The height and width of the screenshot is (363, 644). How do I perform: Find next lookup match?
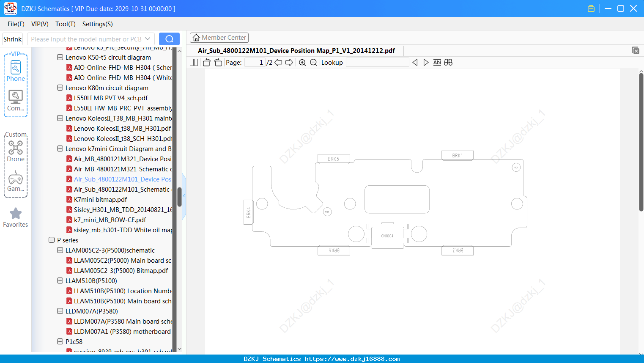426,62
